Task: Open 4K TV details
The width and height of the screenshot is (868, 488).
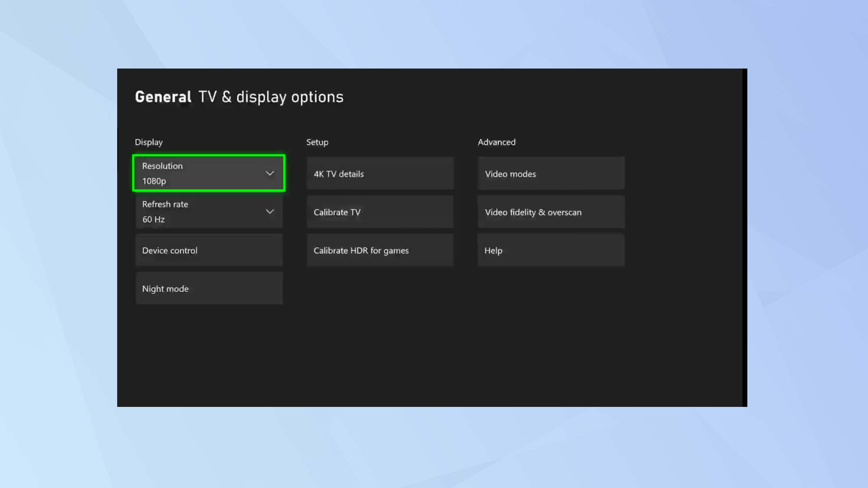Action: [380, 174]
